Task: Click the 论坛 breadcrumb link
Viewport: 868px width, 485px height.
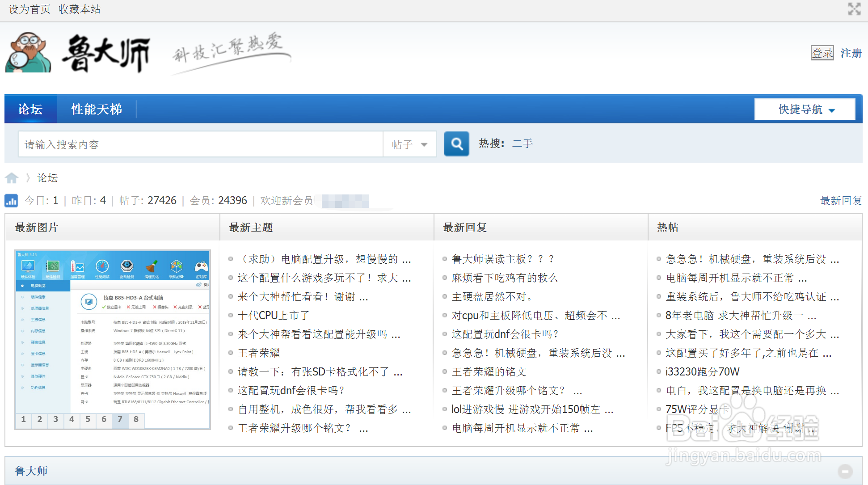Action: coord(47,178)
